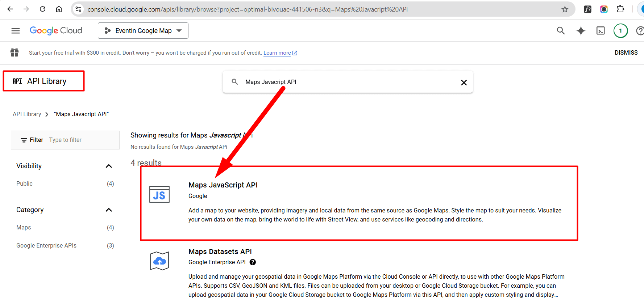Click the Maps JavaScript API JS icon
The image size is (644, 304).
[x=159, y=194]
